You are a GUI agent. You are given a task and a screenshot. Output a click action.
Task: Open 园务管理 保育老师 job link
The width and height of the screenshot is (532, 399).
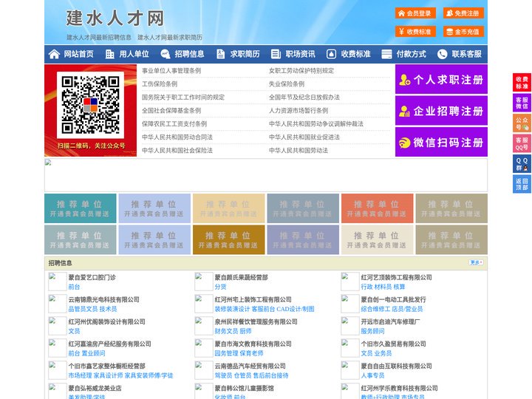click(x=239, y=353)
